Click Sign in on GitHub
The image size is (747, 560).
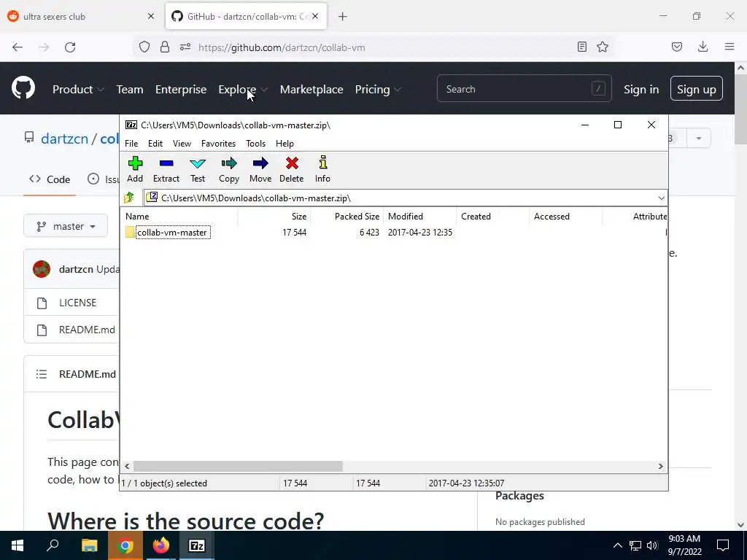641,89
